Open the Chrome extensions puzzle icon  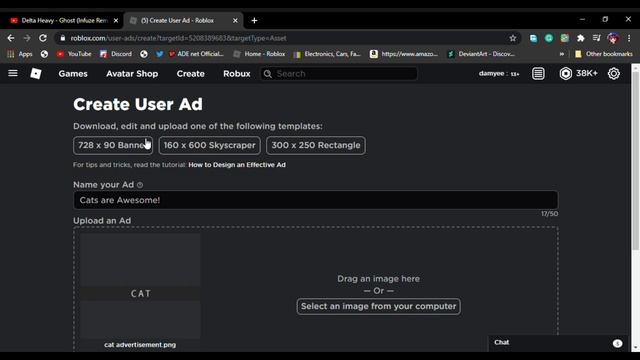point(580,38)
